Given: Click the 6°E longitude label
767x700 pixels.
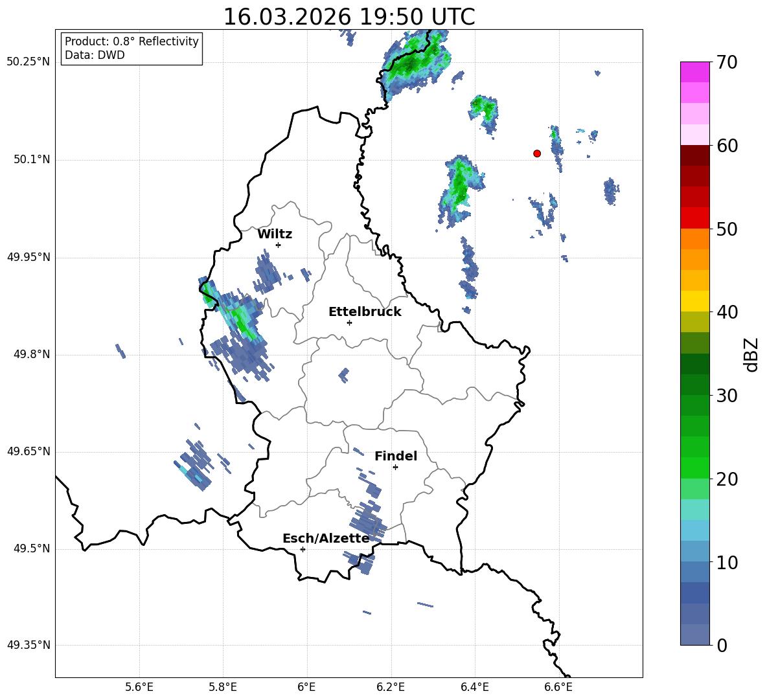Looking at the screenshot, I should point(306,687).
